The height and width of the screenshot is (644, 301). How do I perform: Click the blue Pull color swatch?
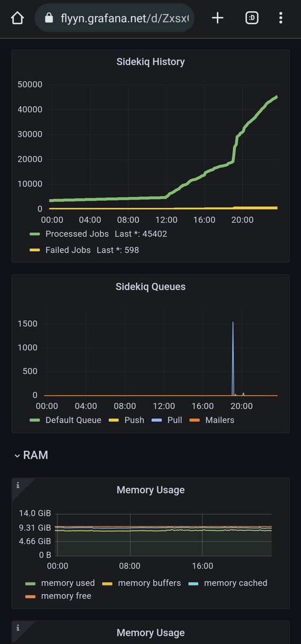(157, 420)
